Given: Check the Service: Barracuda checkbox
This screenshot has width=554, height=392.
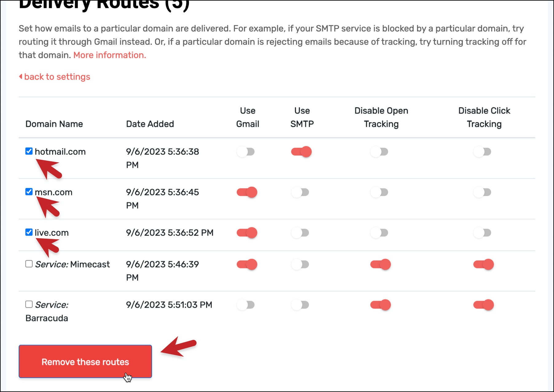Looking at the screenshot, I should (29, 304).
